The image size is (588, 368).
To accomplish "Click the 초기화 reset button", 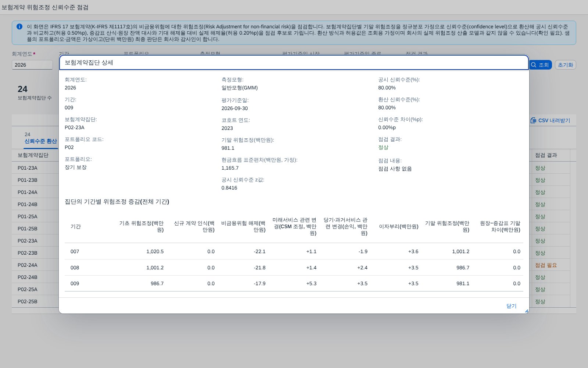I will pos(565,65).
